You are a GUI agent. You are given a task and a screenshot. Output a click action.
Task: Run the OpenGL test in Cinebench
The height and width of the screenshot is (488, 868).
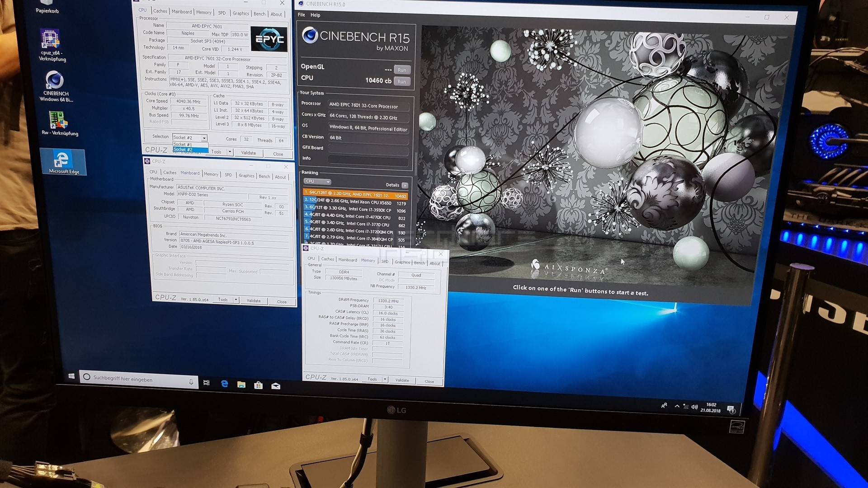[402, 70]
